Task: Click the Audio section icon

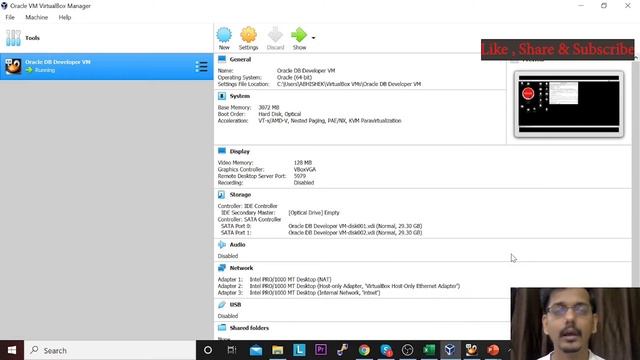Action: (x=222, y=244)
